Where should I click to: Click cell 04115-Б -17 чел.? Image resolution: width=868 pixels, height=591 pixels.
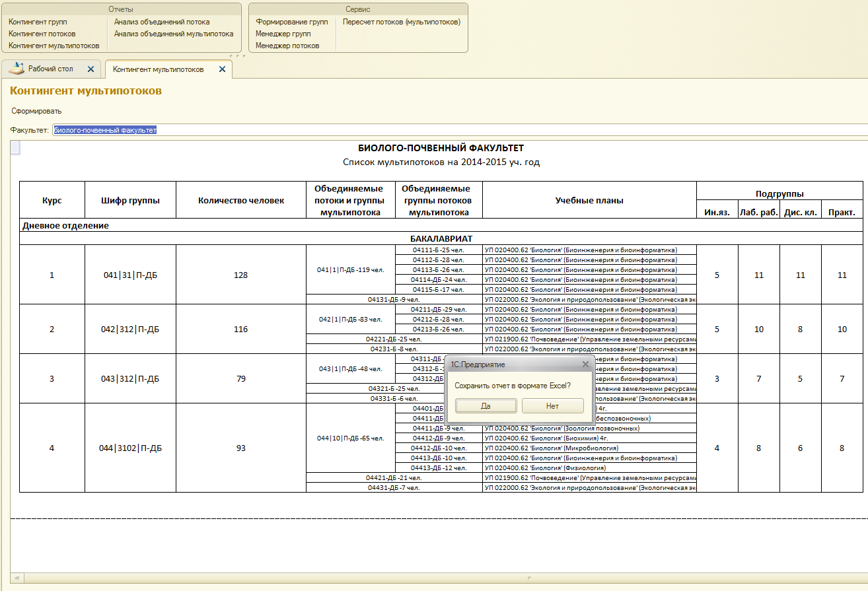coord(439,289)
